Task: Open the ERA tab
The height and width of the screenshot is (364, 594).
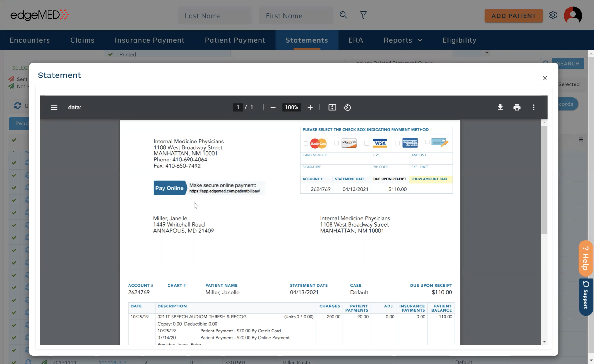Action: 356,40
